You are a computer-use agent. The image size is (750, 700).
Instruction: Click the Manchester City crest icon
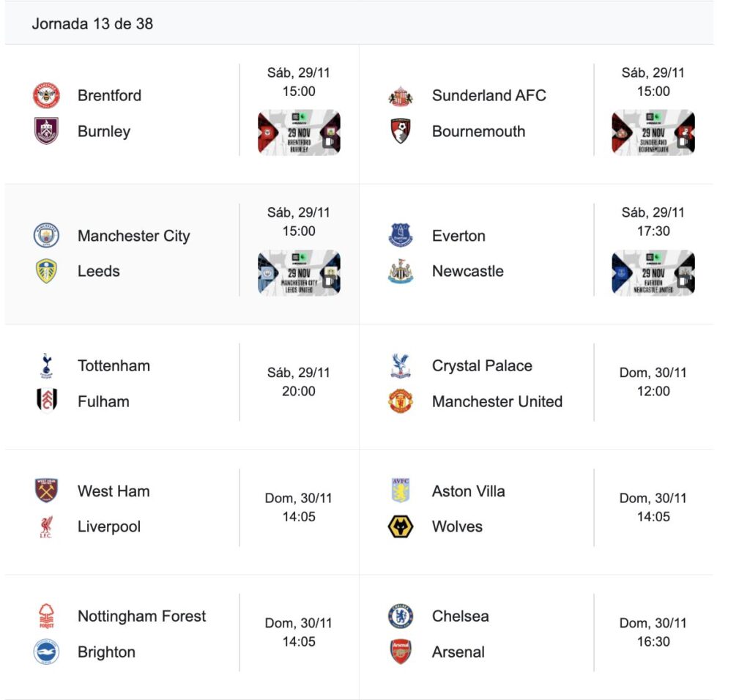click(46, 236)
